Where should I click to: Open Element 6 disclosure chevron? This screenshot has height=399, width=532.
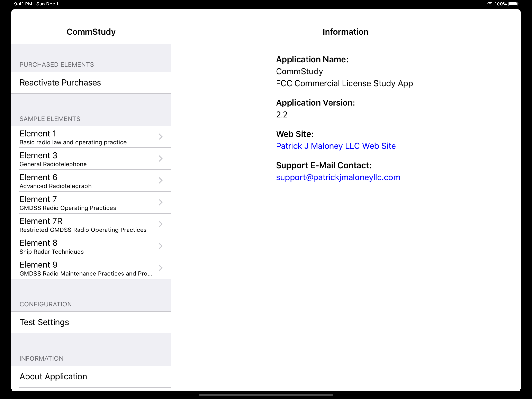point(160,180)
